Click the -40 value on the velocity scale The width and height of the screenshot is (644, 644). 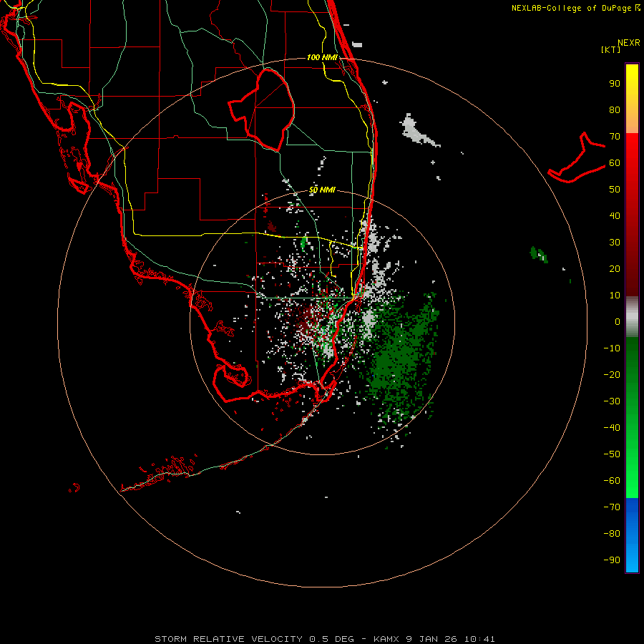tap(612, 428)
